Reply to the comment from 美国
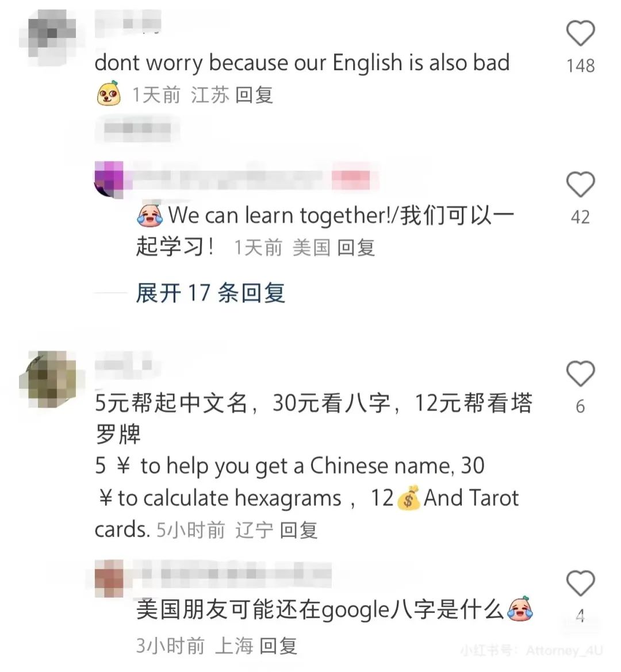621x672 pixels. click(356, 248)
